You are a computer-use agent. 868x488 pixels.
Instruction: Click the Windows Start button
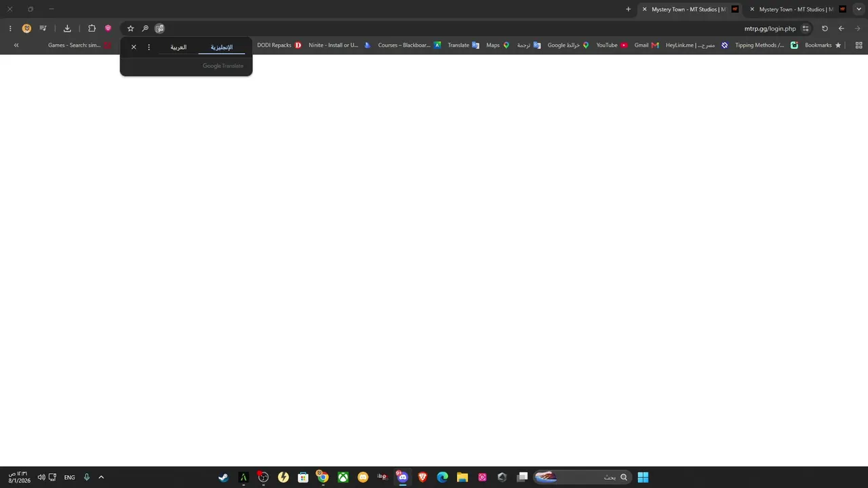pyautogui.click(x=643, y=477)
